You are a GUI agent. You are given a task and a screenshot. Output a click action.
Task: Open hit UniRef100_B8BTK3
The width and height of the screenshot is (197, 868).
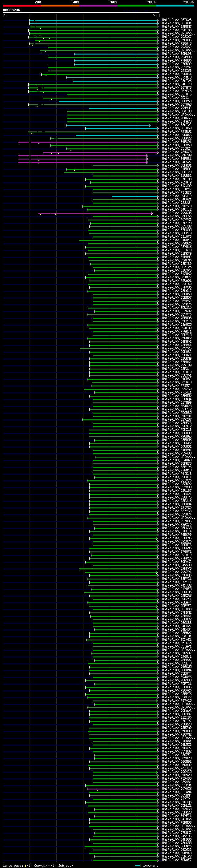tap(176, 172)
